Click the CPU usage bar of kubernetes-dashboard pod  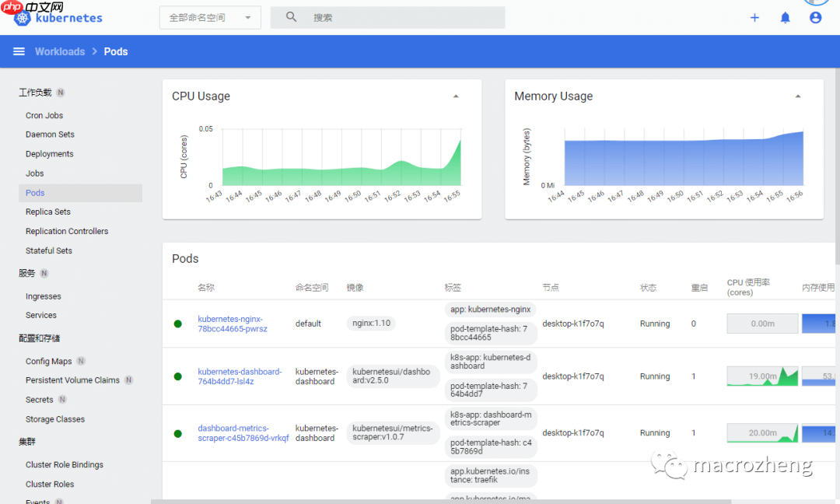click(762, 376)
